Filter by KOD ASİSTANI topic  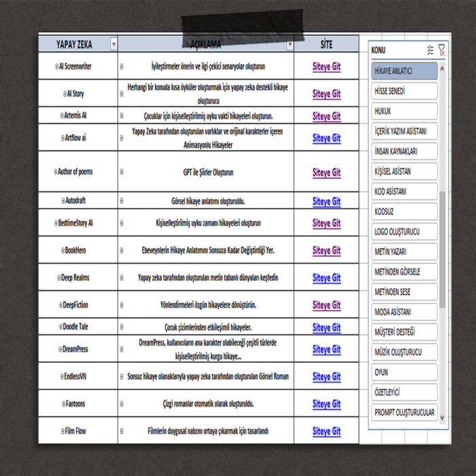[x=405, y=192]
